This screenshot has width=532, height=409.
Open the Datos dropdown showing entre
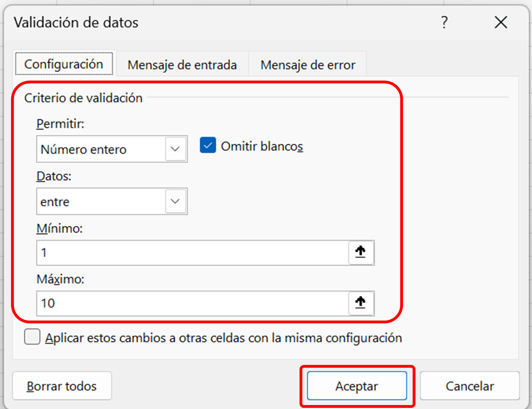click(175, 201)
